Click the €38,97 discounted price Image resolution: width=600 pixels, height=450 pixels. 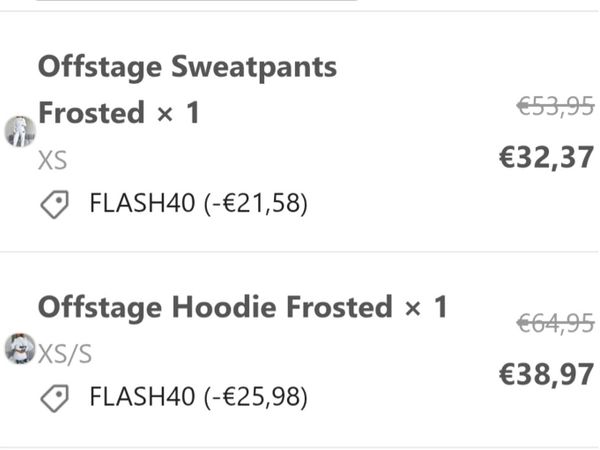(546, 374)
